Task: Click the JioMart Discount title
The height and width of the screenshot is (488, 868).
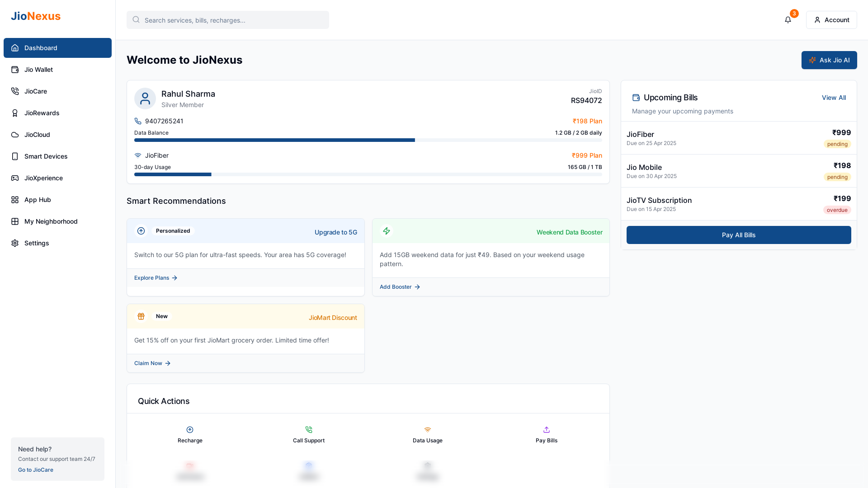Action: [333, 318]
